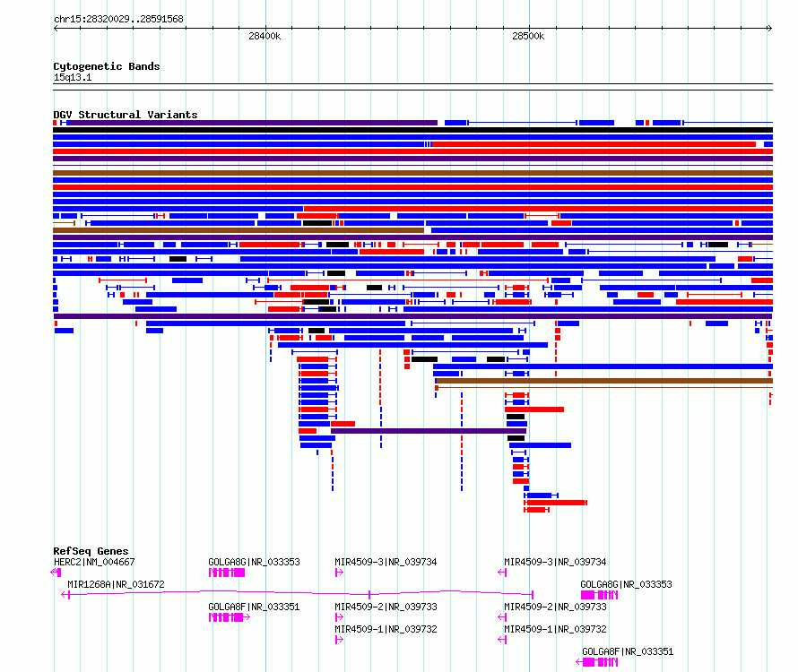This screenshot has width=798, height=672.
Task: Open the Cytogenetic Bands track title
Action: (107, 66)
